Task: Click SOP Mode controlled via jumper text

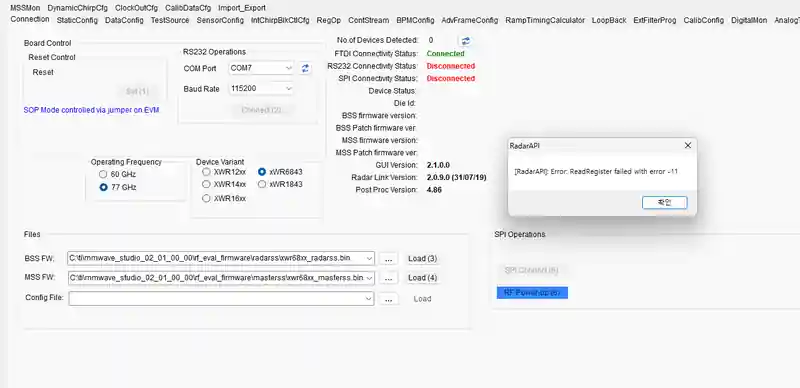Action: 92,110
